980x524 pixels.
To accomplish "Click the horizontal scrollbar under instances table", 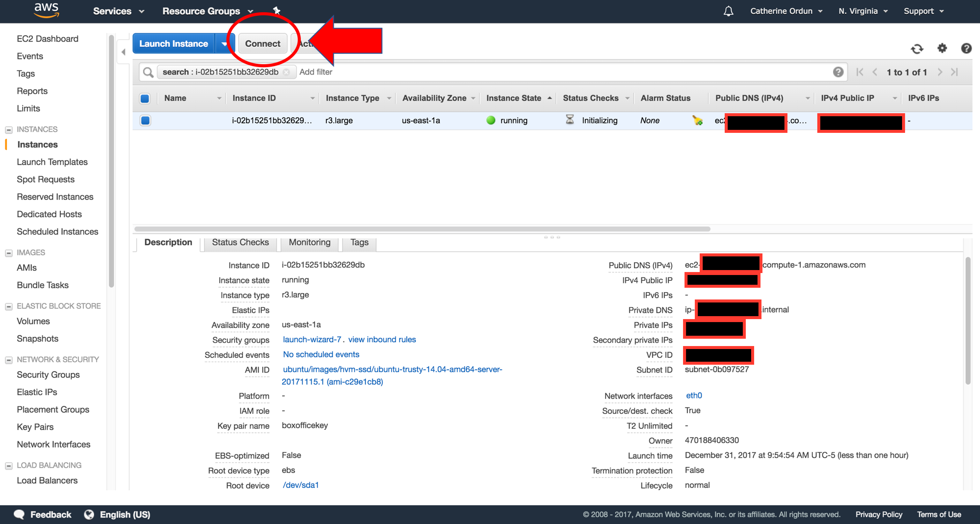I will [x=422, y=229].
